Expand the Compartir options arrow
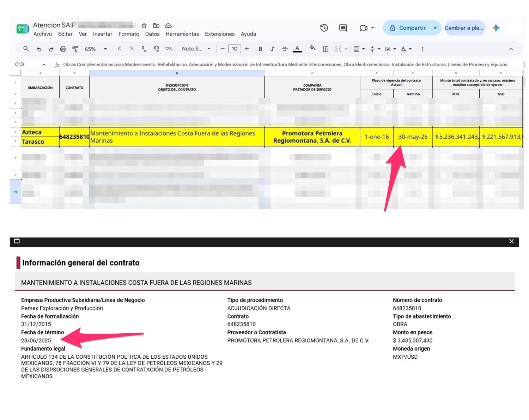 click(435, 28)
